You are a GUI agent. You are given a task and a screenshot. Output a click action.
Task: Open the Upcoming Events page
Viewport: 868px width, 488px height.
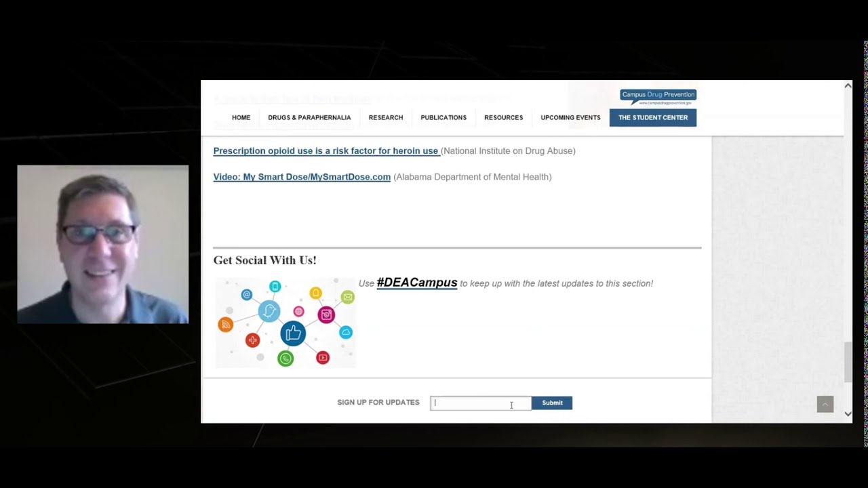pos(570,117)
